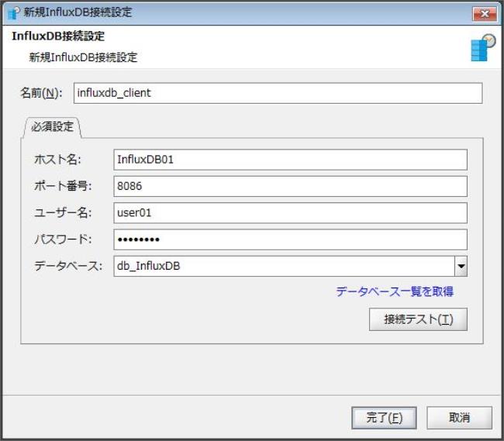The image size is (504, 441).
Task: Click the bold InfluxDB接続設定 heading
Action: (x=58, y=36)
